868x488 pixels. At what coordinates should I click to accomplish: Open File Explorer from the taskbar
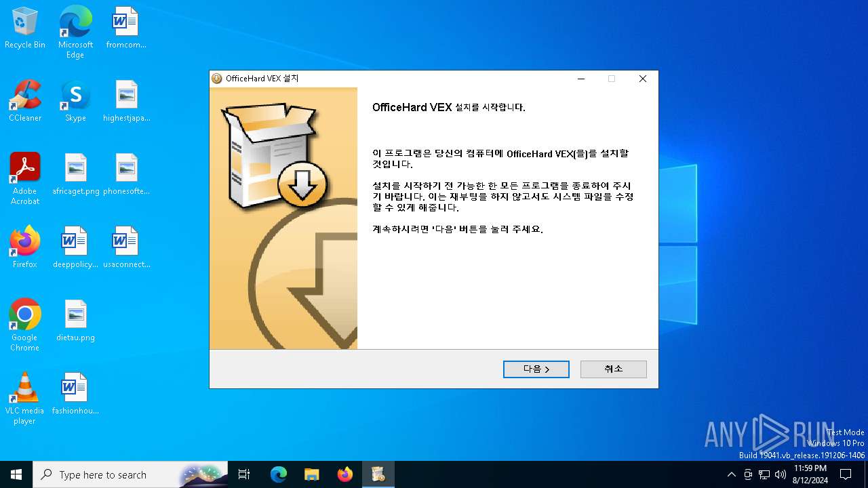pyautogui.click(x=311, y=474)
